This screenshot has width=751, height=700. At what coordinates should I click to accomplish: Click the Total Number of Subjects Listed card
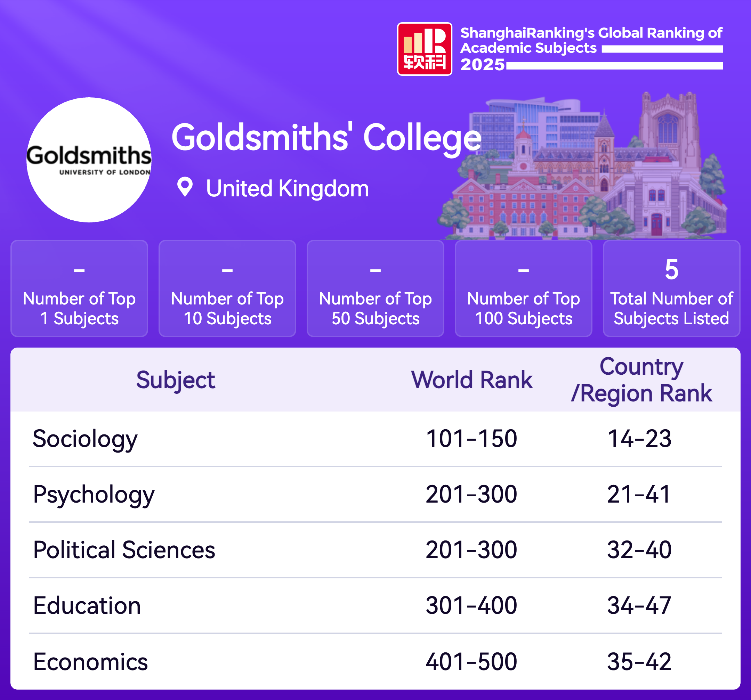point(671,288)
